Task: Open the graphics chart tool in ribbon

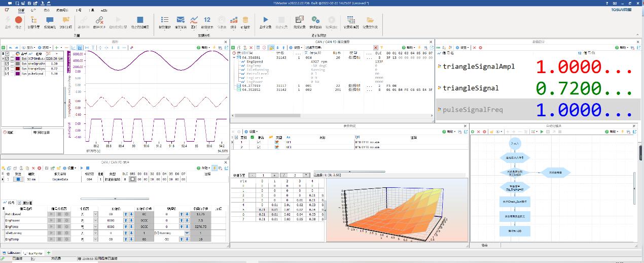Action: (x=194, y=20)
